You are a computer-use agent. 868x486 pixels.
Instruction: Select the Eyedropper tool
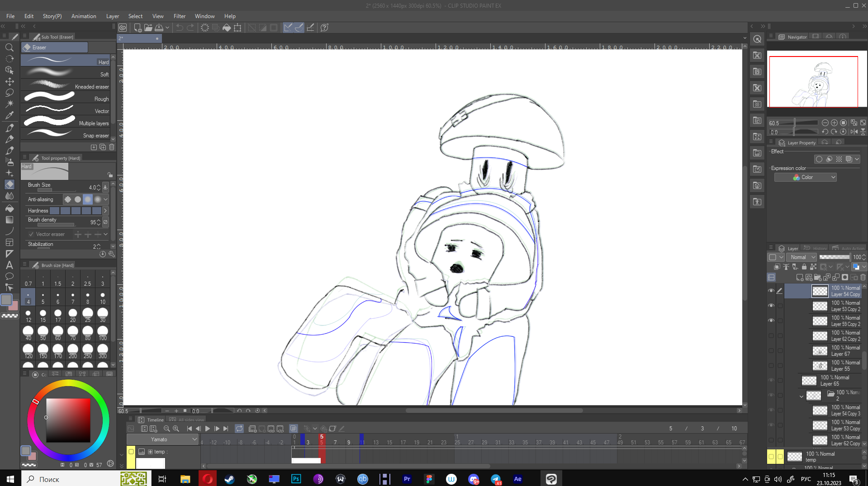[x=9, y=115]
